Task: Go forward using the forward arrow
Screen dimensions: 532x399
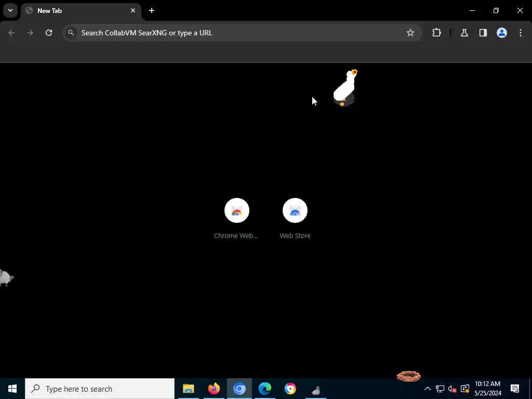Action: click(30, 33)
